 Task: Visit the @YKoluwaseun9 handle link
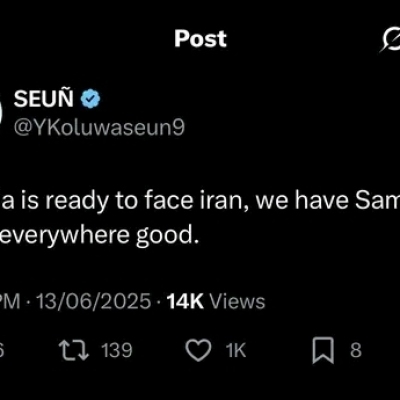(99, 127)
